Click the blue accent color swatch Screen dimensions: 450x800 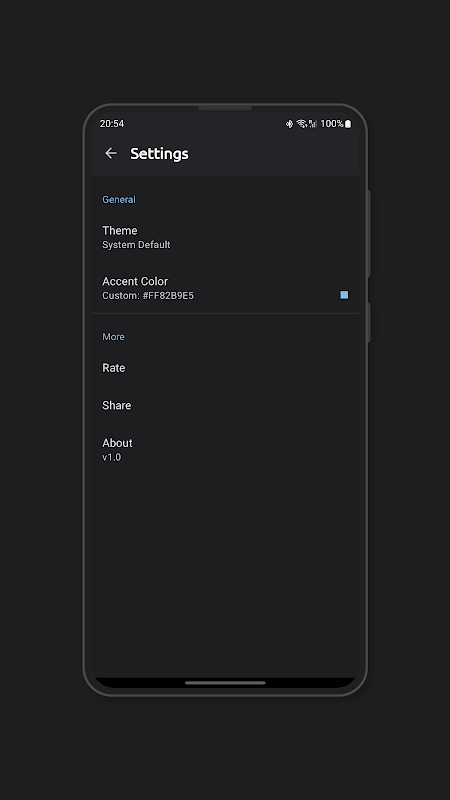(344, 295)
